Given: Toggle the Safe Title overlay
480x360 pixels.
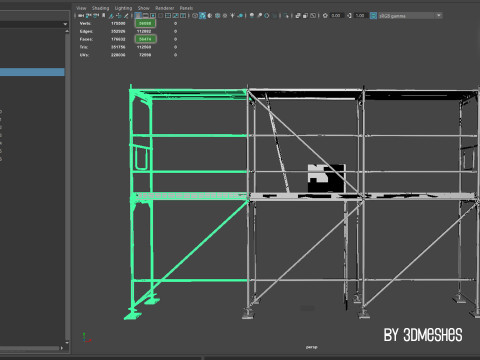Looking at the screenshot, I should coord(183,16).
